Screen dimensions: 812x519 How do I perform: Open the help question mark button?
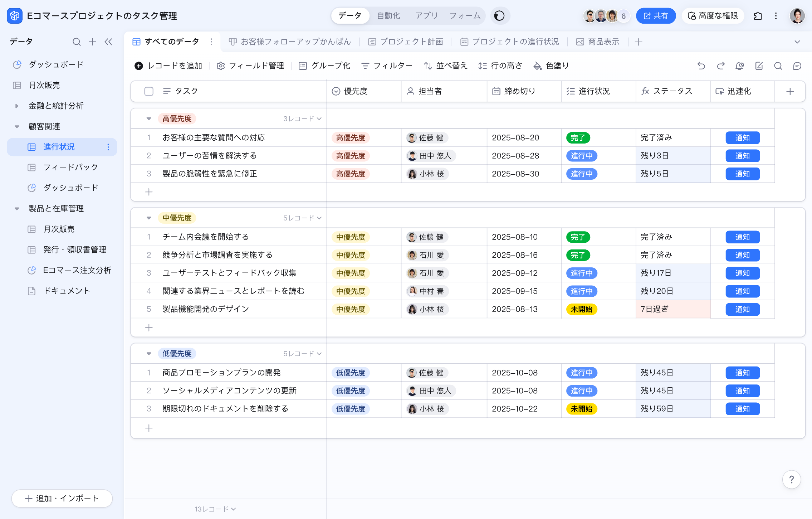pyautogui.click(x=791, y=479)
